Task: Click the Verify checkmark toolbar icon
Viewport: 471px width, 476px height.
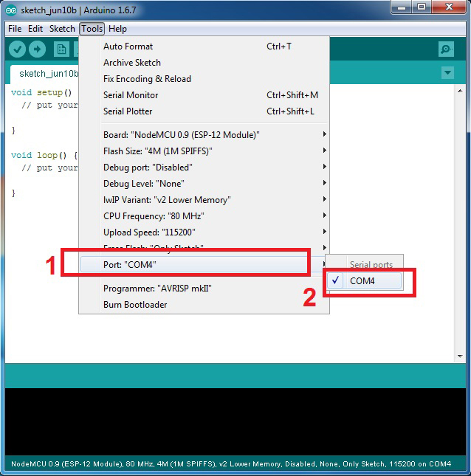Action: point(17,49)
